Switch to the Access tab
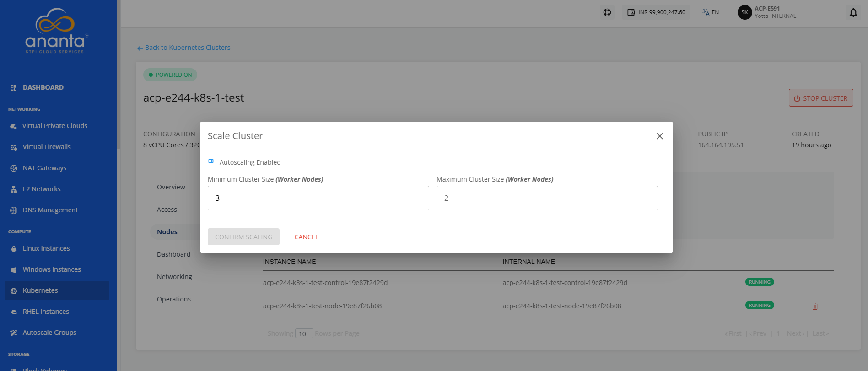Image resolution: width=868 pixels, height=371 pixels. click(167, 210)
